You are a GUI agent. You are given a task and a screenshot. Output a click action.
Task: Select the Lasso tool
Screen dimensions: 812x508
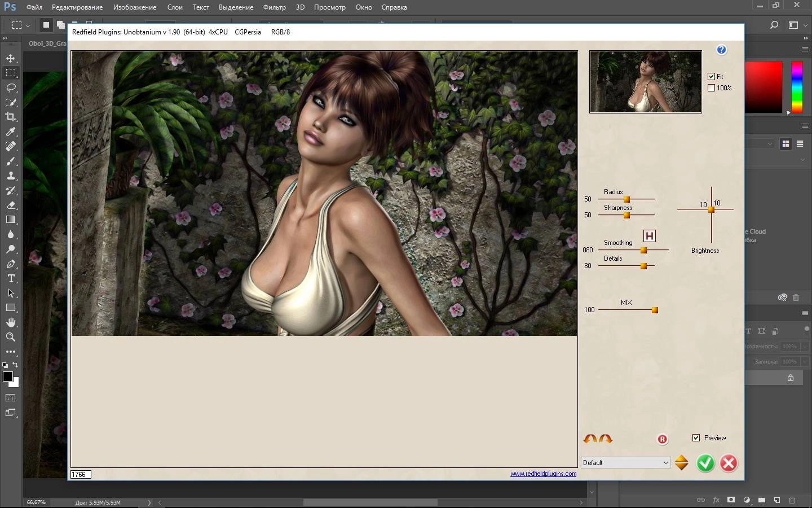11,87
